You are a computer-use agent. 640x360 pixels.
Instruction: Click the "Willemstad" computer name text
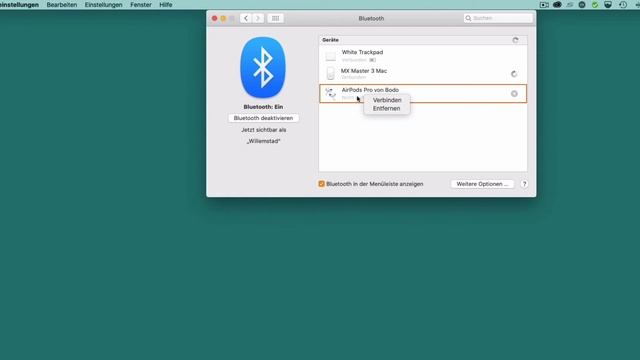click(x=263, y=141)
